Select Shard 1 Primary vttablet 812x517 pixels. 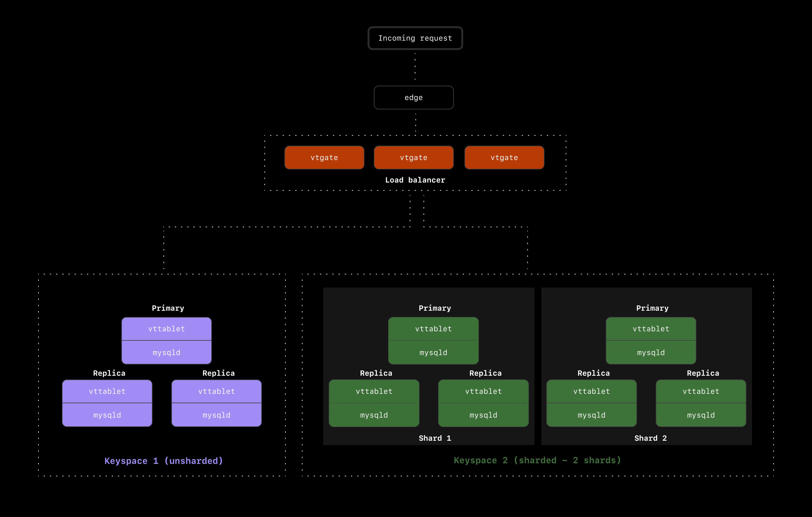coord(433,329)
